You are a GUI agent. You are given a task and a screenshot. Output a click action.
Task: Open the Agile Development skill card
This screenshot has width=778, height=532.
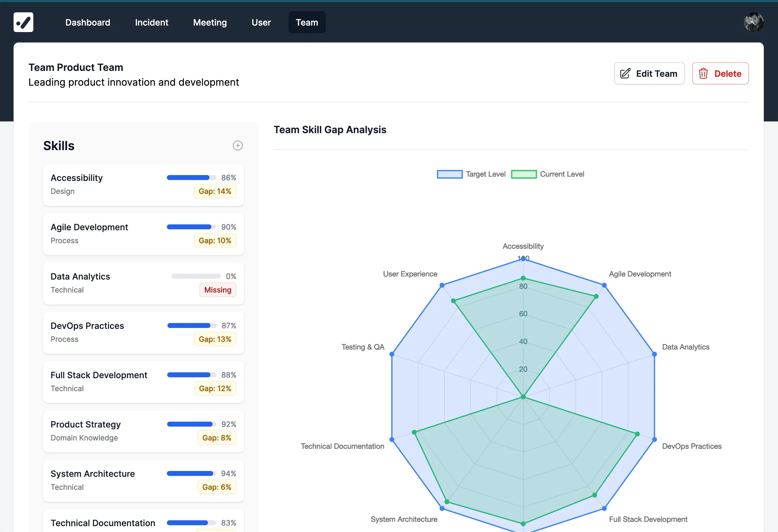point(144,234)
